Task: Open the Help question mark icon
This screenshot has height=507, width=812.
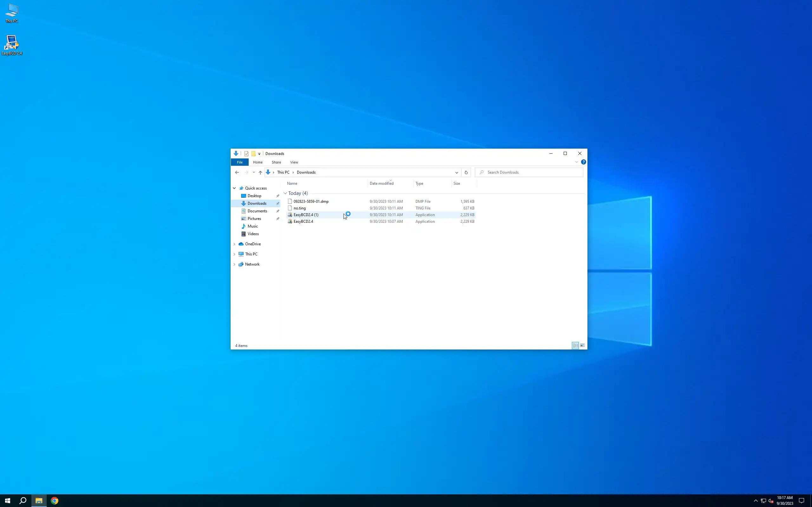Action: (584, 162)
